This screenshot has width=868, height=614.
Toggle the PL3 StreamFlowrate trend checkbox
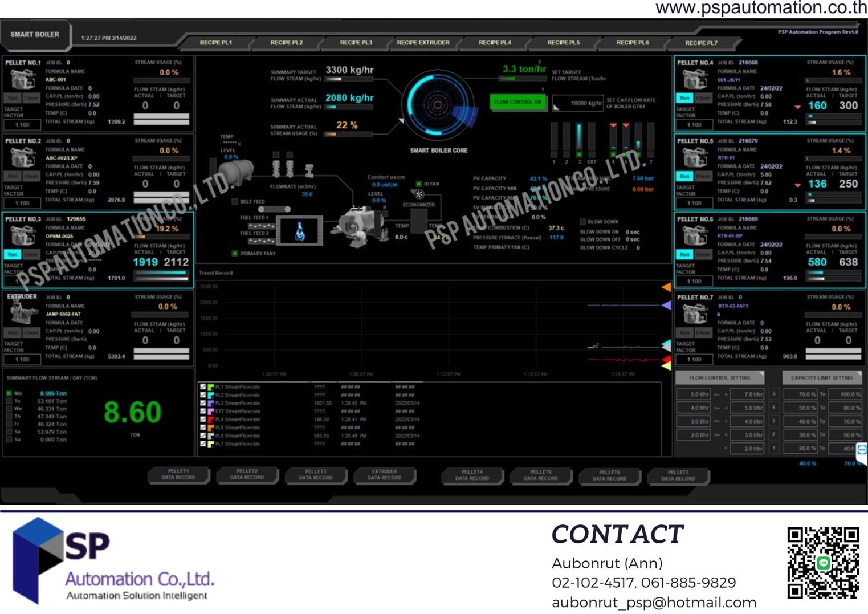(x=203, y=403)
